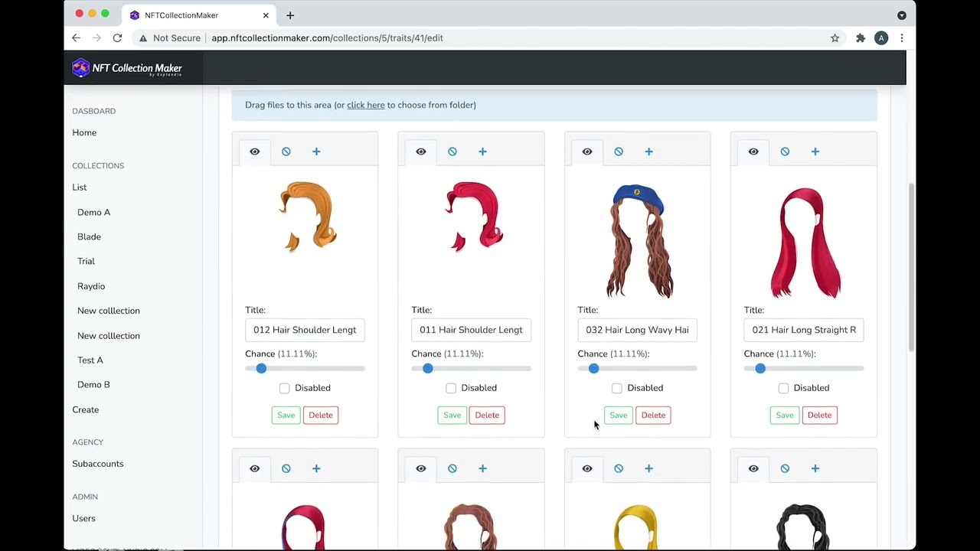Save the 032 Hair Long Wavy trait

619,415
